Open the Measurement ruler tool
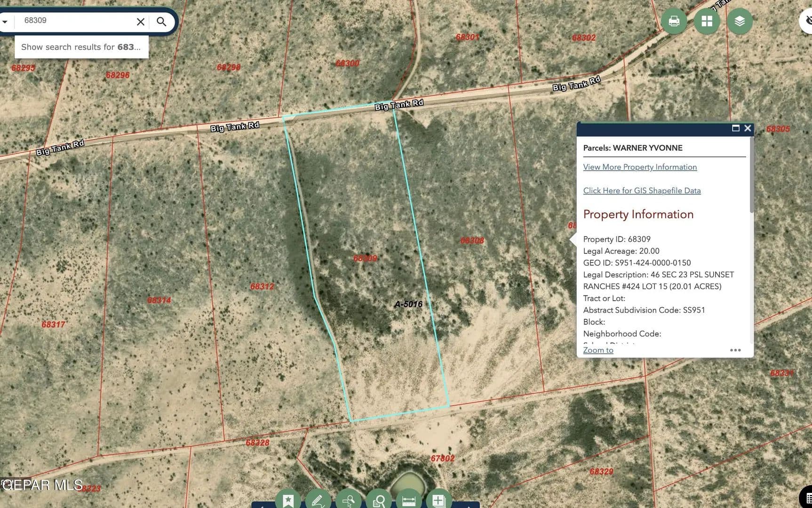This screenshot has height=508, width=812. 409,500
